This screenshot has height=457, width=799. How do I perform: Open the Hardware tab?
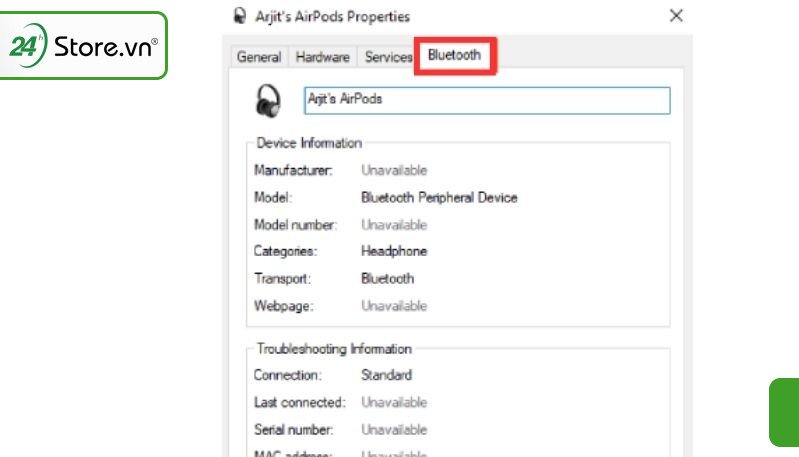tap(322, 57)
